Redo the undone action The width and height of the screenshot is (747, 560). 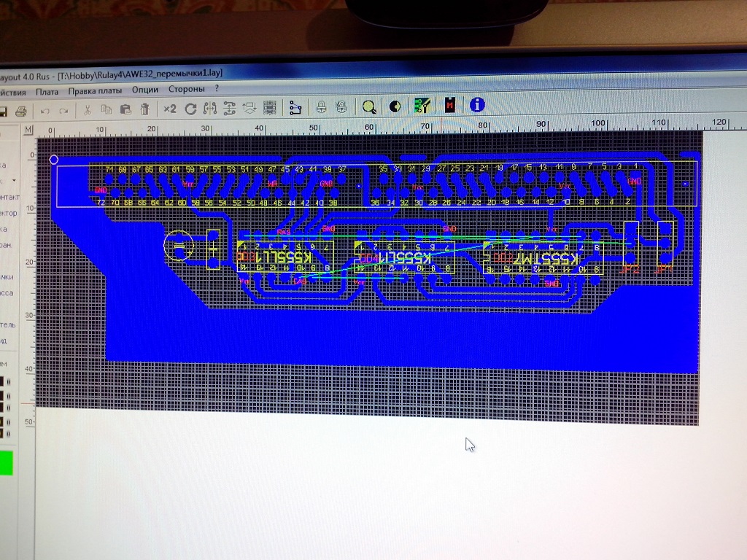pyautogui.click(x=63, y=111)
